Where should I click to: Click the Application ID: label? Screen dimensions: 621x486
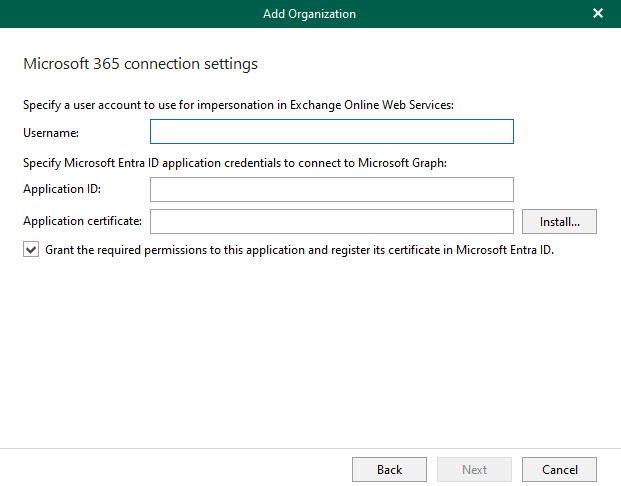(x=62, y=189)
